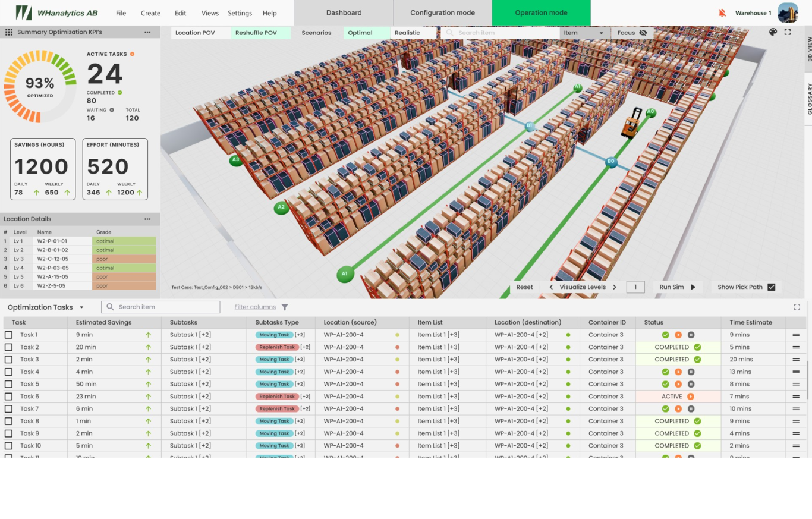Image resolution: width=812 pixels, height=519 pixels.
Task: Toggle the Show Pick Path checkbox
Action: pos(771,287)
